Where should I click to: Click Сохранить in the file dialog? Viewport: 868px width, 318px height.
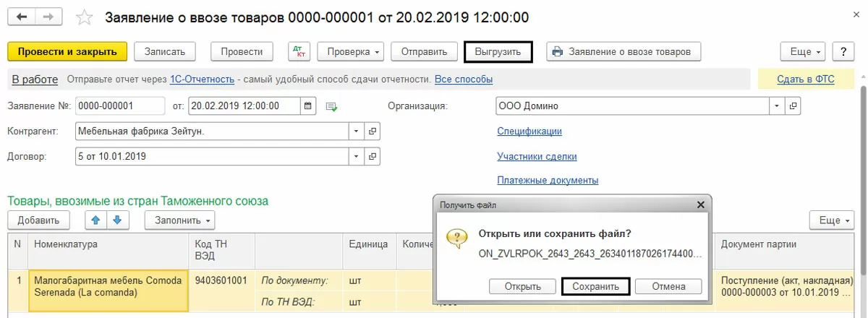(x=595, y=286)
